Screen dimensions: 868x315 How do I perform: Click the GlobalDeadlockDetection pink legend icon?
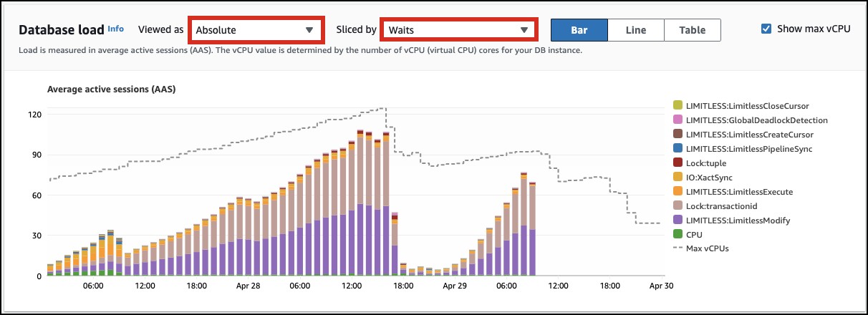677,120
